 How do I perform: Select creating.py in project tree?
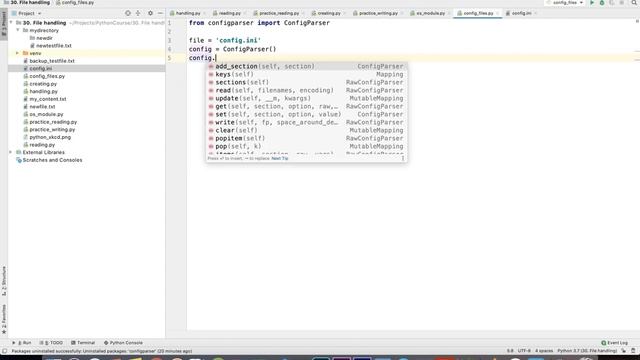pos(43,84)
